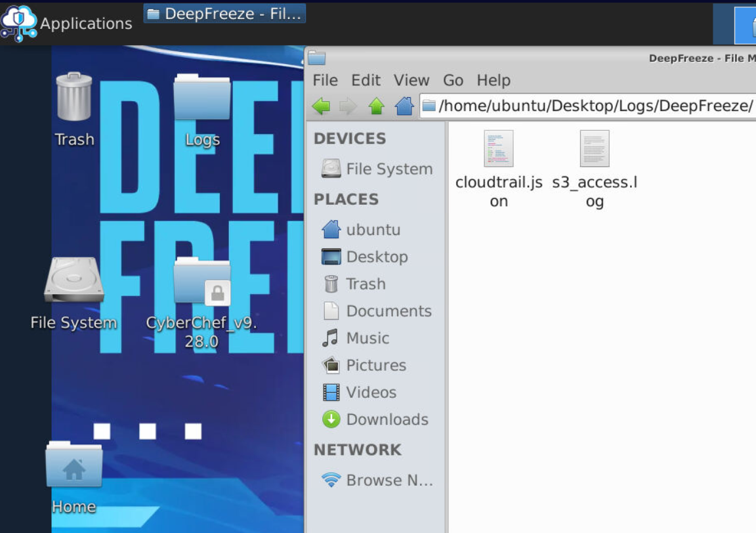Click the Trash label in Places sidebar
Image resolution: width=756 pixels, height=533 pixels.
coord(366,284)
